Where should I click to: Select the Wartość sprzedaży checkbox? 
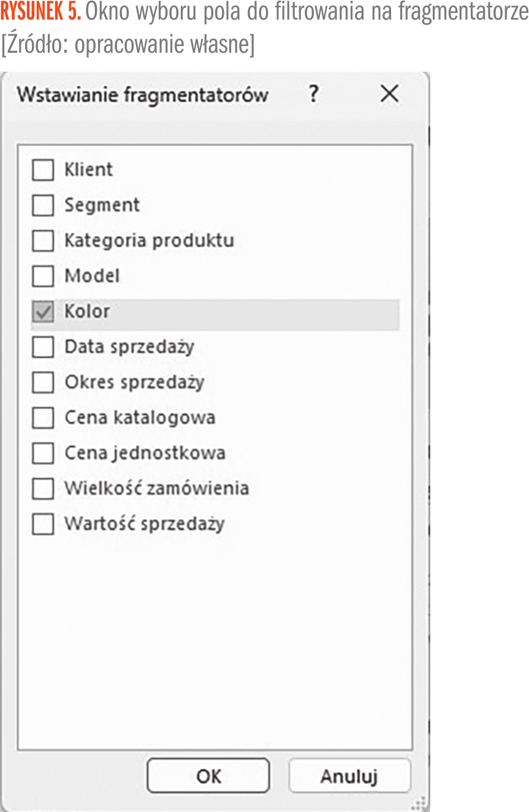pos(43,525)
